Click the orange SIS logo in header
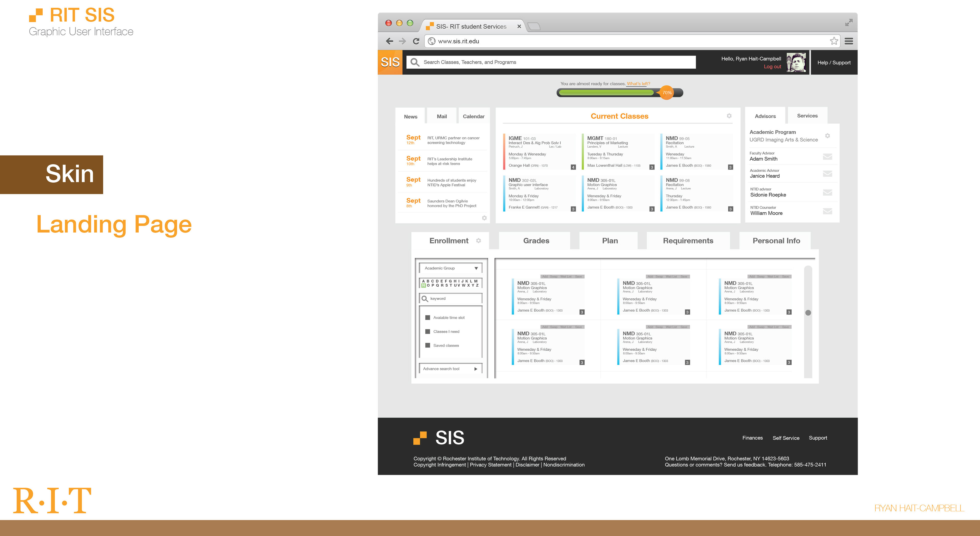Screen dimensions: 980x536 point(390,62)
